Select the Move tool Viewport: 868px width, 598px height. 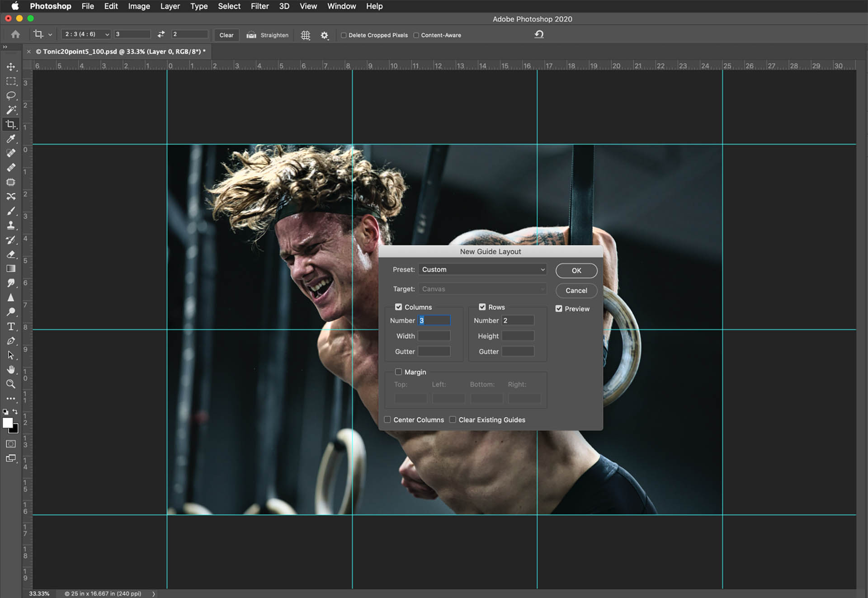(11, 67)
